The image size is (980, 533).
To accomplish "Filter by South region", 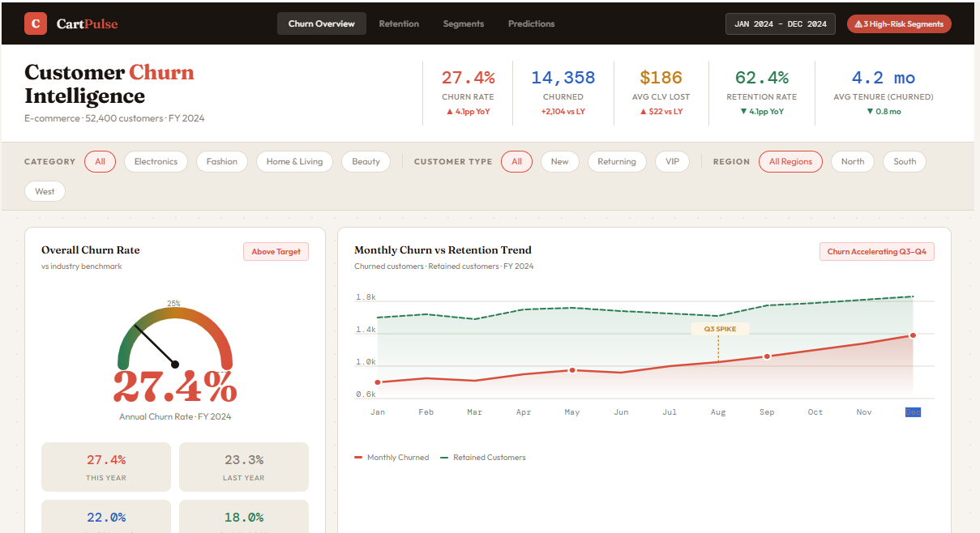I will pos(905,161).
